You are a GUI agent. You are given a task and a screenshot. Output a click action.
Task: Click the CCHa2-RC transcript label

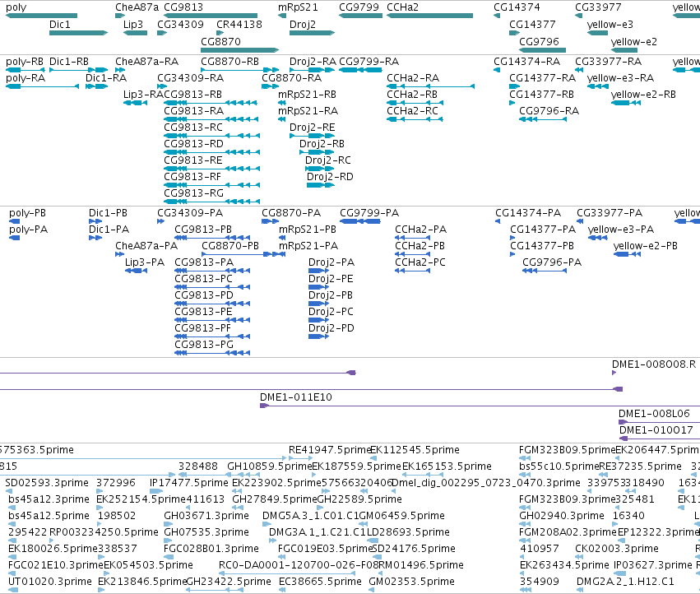pyautogui.click(x=412, y=111)
